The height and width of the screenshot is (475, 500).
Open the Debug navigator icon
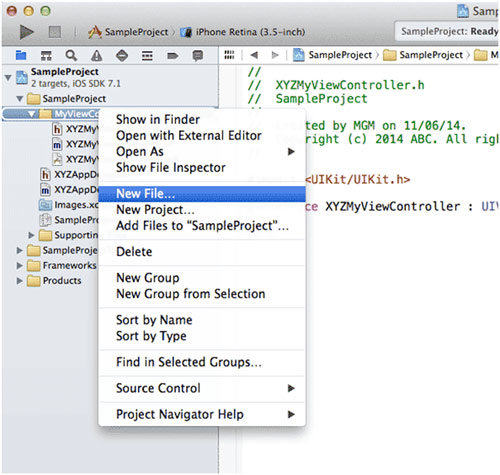point(147,55)
